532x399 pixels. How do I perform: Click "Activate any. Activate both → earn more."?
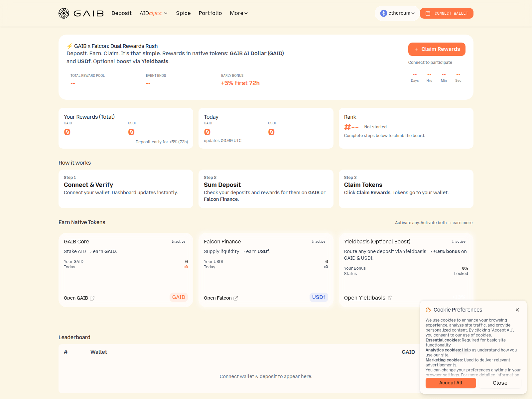434,223
